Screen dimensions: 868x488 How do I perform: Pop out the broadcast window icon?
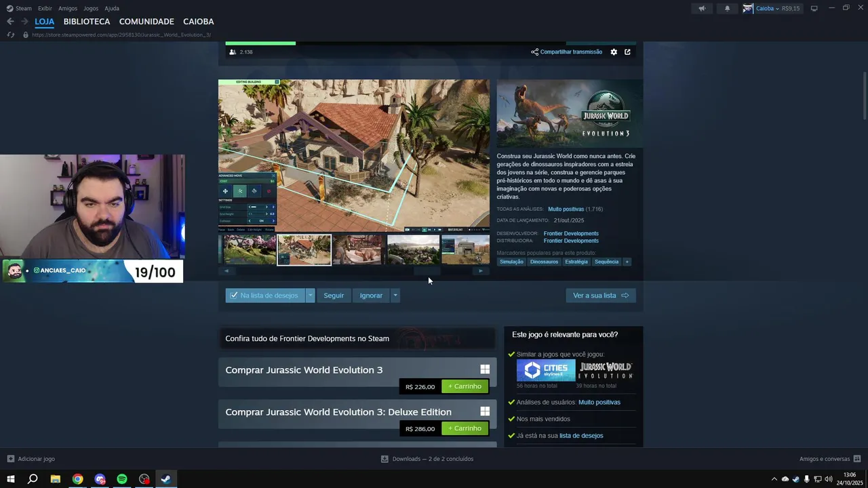click(627, 52)
